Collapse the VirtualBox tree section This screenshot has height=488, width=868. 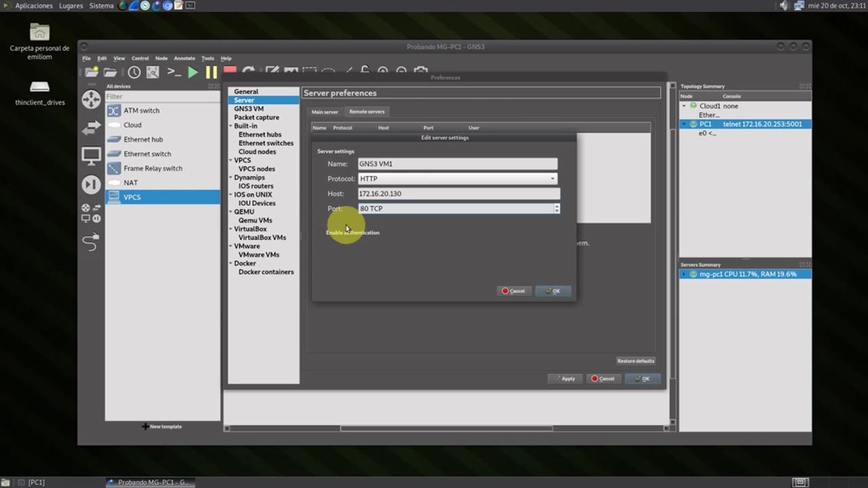[x=231, y=229]
